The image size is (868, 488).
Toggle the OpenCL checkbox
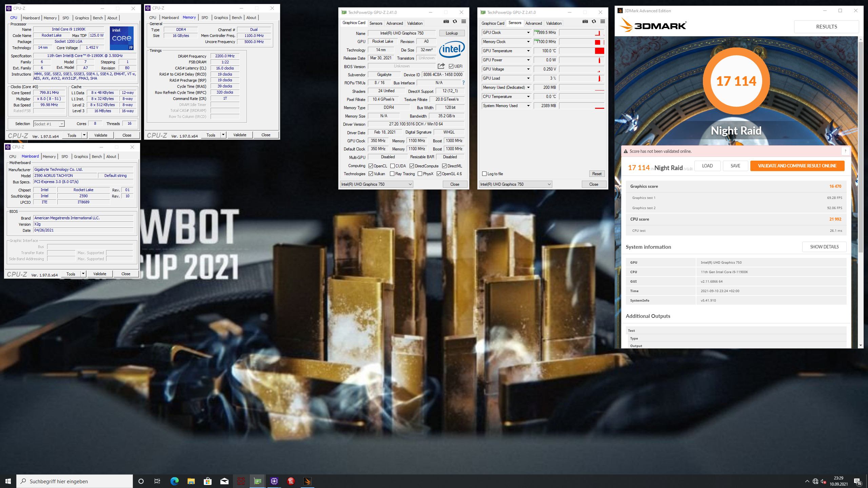(x=371, y=166)
